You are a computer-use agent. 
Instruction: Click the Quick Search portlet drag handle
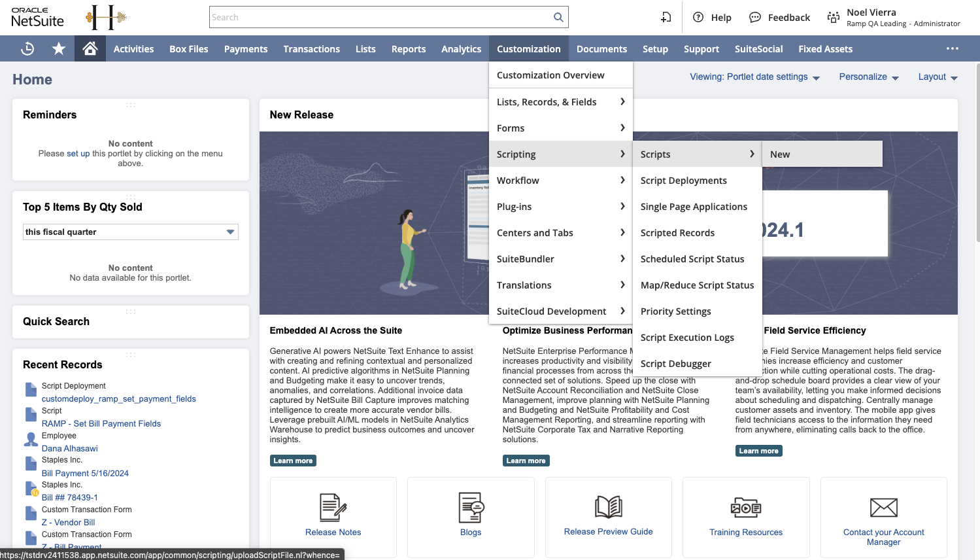[x=131, y=311]
